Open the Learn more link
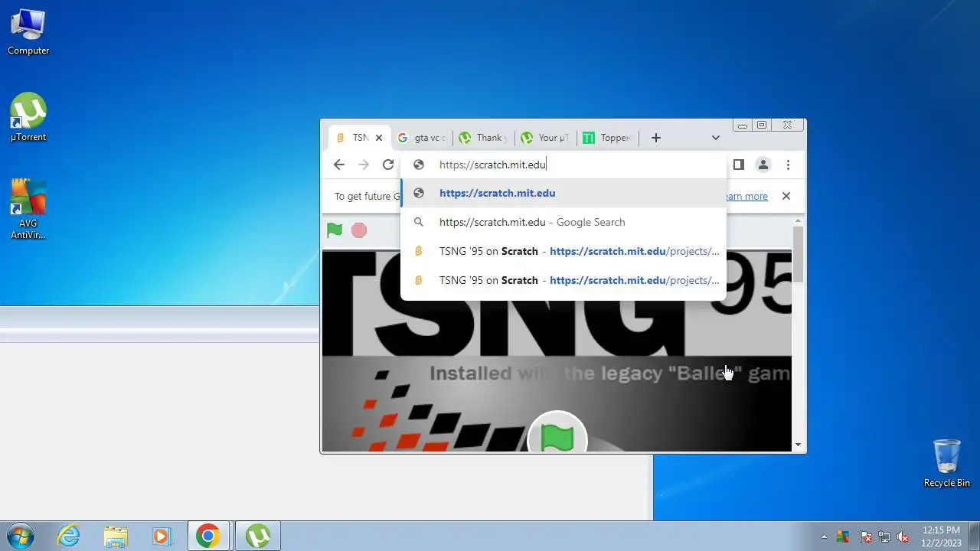 coord(746,197)
